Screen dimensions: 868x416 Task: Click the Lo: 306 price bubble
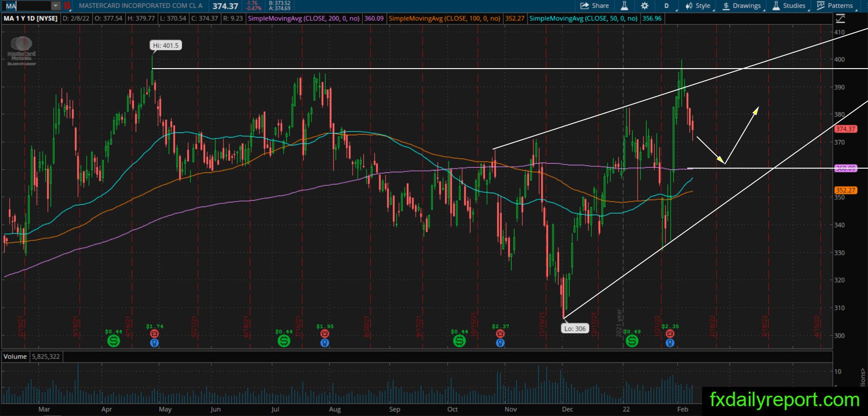coord(575,328)
